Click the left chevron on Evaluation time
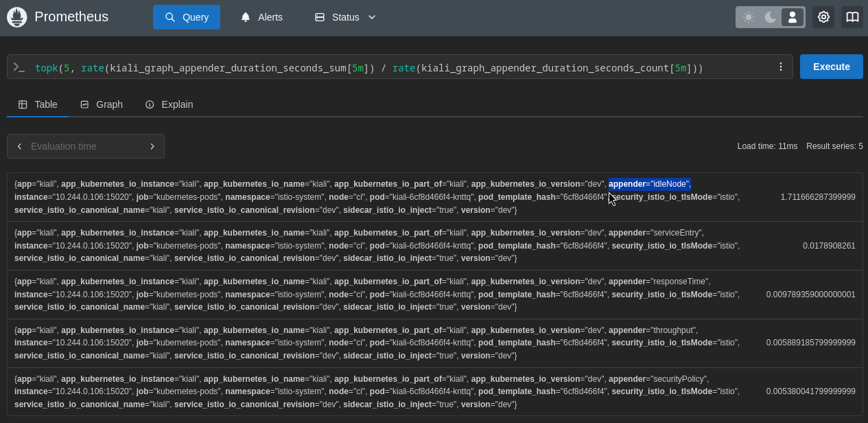Viewport: 868px width, 423px height. point(19,146)
